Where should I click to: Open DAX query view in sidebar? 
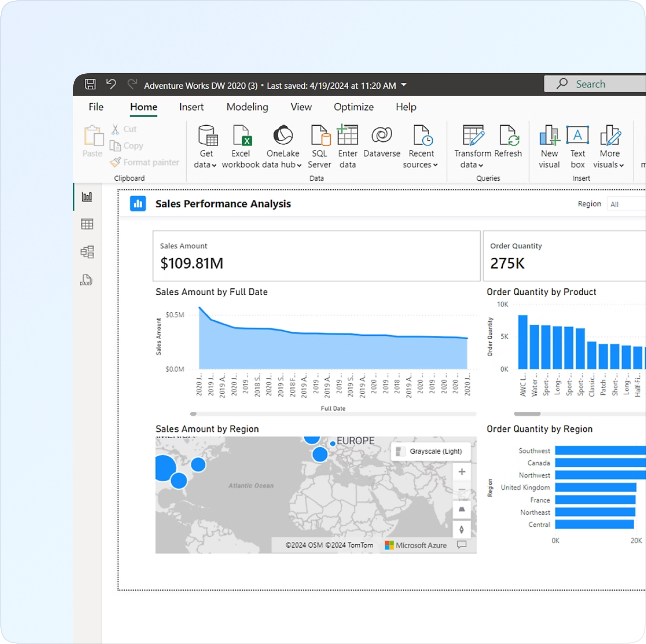[87, 280]
